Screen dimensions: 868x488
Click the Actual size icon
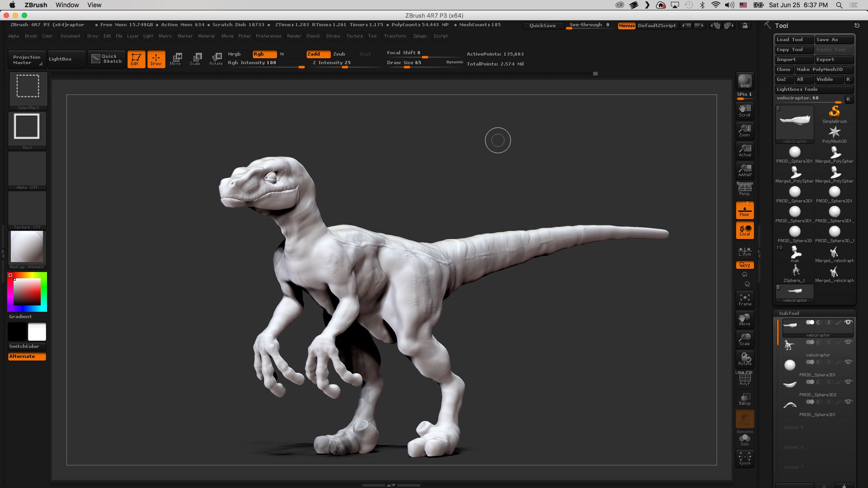point(745,150)
